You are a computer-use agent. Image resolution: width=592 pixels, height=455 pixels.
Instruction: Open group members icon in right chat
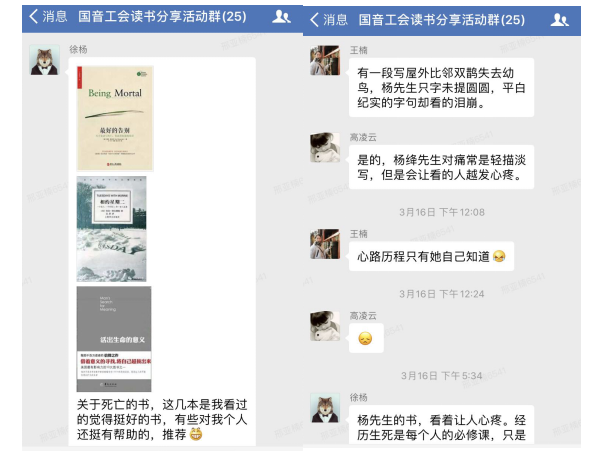(560, 20)
